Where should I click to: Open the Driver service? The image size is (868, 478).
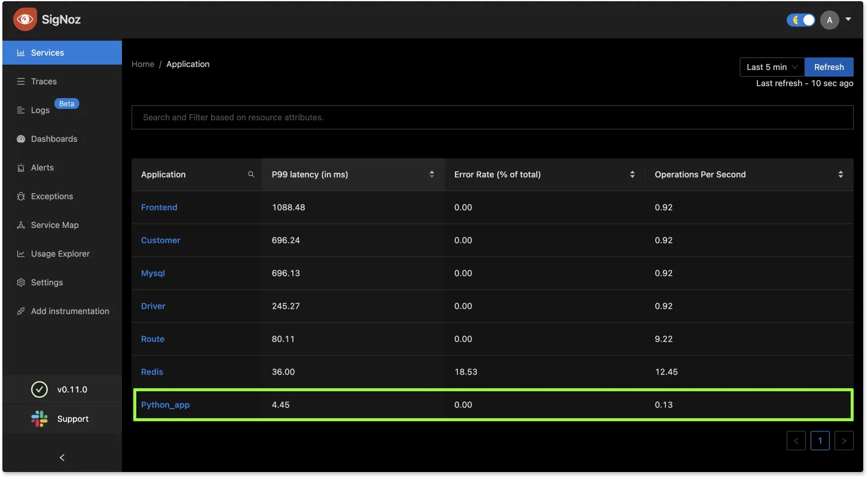click(x=153, y=306)
